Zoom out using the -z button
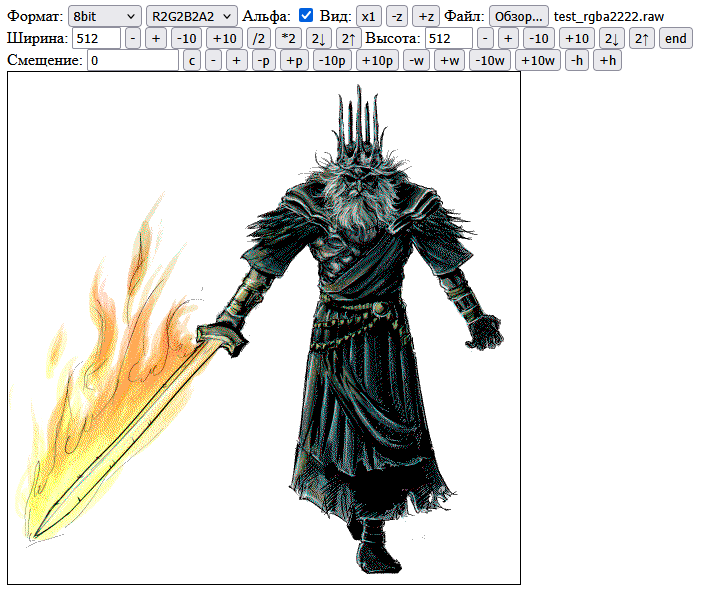 pyautogui.click(x=397, y=17)
